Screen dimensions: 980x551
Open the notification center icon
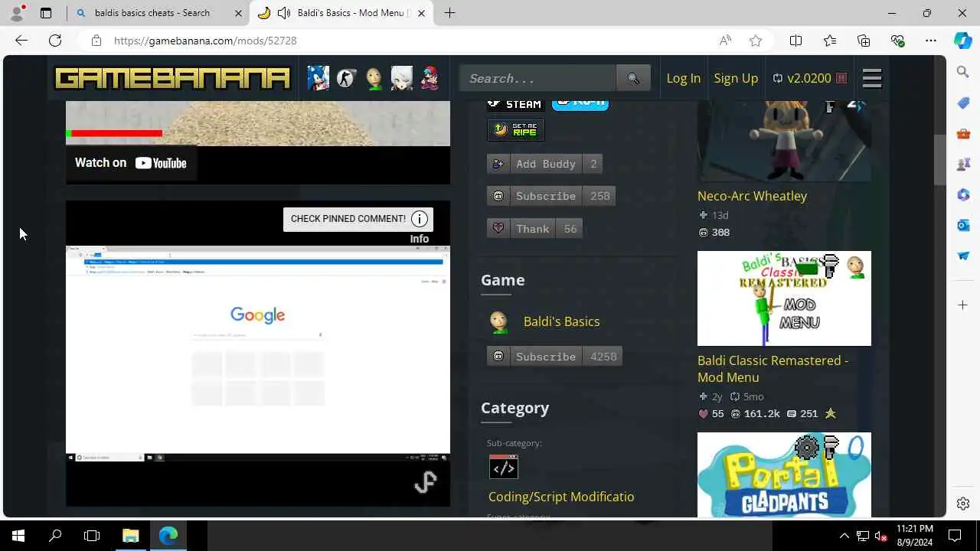[x=955, y=536]
